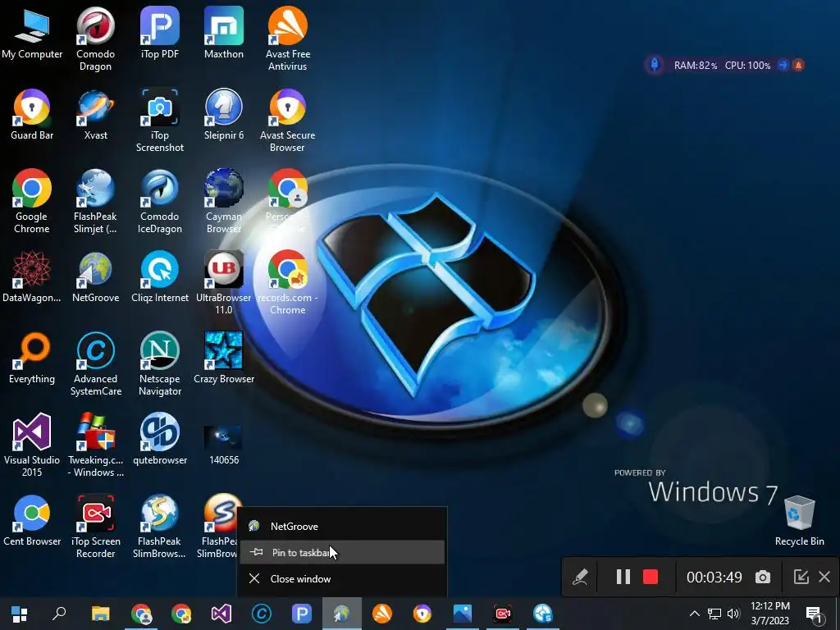Click the RAM:82% usage indicator

[696, 66]
